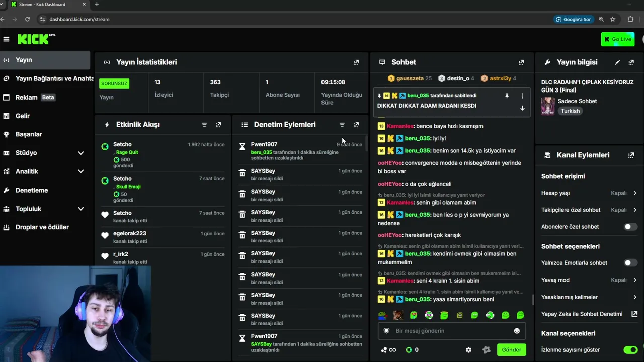
Task: Send the message with the Gönder button
Action: (511, 350)
